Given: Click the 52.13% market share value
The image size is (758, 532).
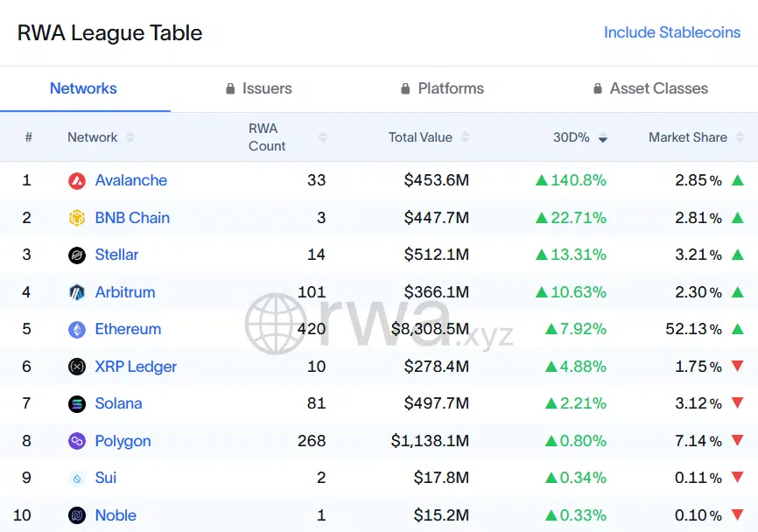Looking at the screenshot, I should pos(694,329).
